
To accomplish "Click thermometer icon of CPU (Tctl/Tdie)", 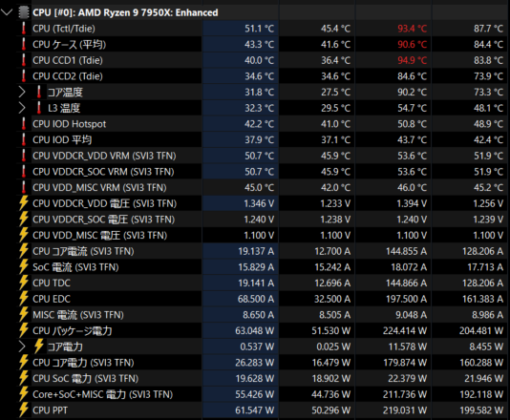I will tap(24, 29).
